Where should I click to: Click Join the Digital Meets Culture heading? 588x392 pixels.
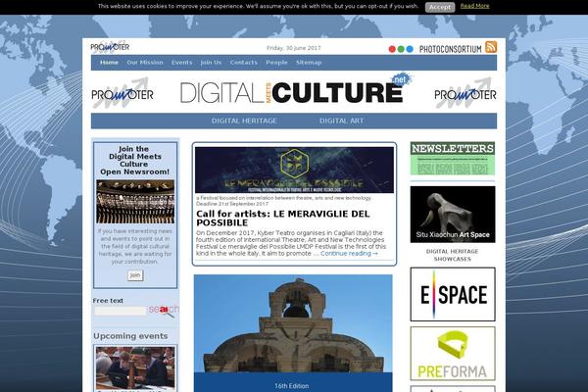(x=134, y=160)
